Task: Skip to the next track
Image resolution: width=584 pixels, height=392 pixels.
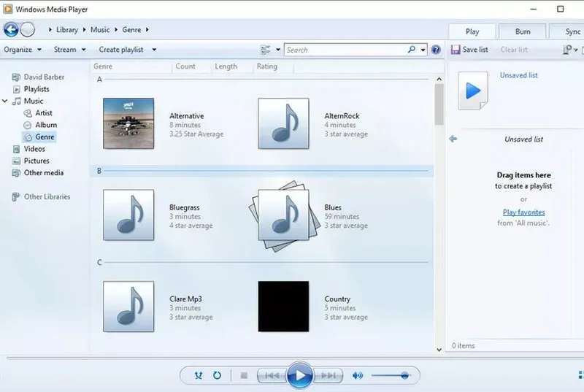Action: point(328,376)
